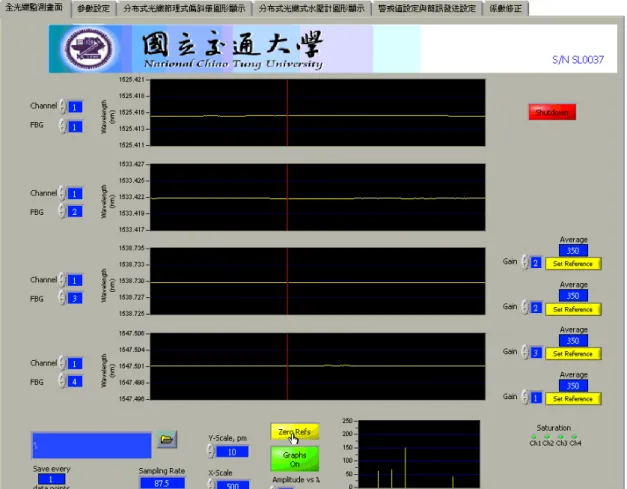Click the Ch4 saturation indicator LED
Image resolution: width=627 pixels, height=489 pixels.
(575, 437)
